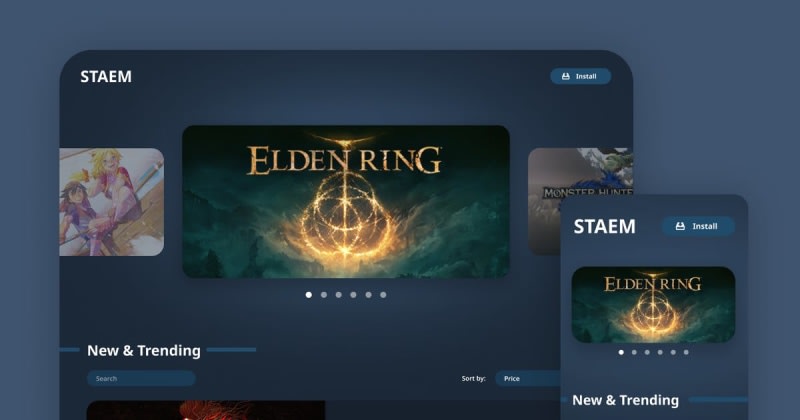The image size is (800, 420).
Task: Select third carousel dot in desktop view
Action: tap(338, 294)
